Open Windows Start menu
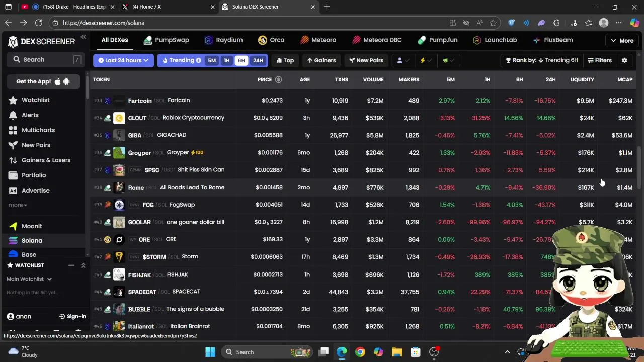 (210, 352)
